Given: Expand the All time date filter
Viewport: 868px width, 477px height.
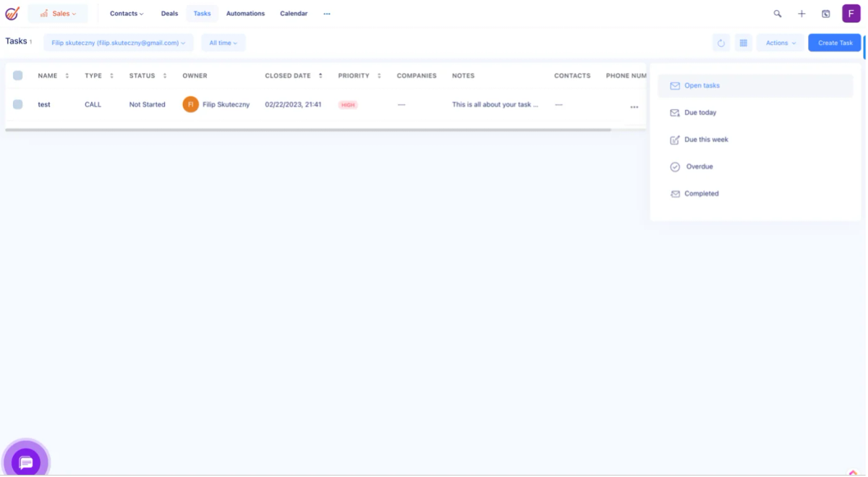Looking at the screenshot, I should click(x=224, y=43).
